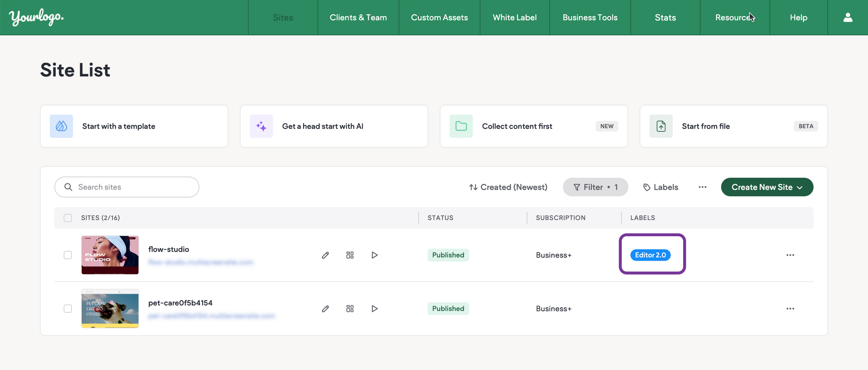Click the edit pencil icon for pet-care0f5b4154
868x370 pixels.
click(x=325, y=309)
